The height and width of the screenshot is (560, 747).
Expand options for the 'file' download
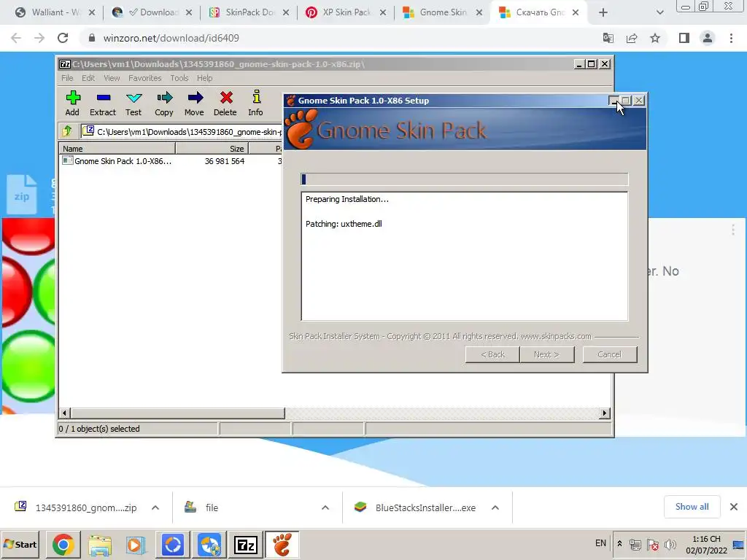325,507
